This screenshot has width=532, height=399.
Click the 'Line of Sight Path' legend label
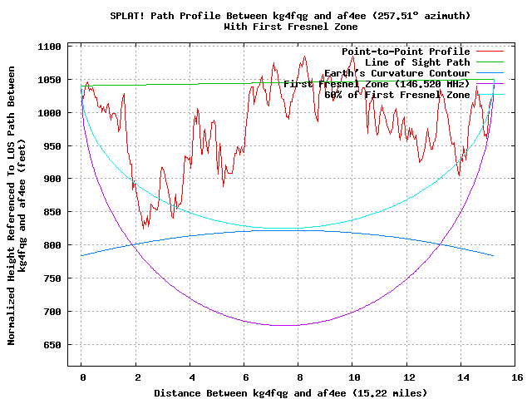point(417,62)
